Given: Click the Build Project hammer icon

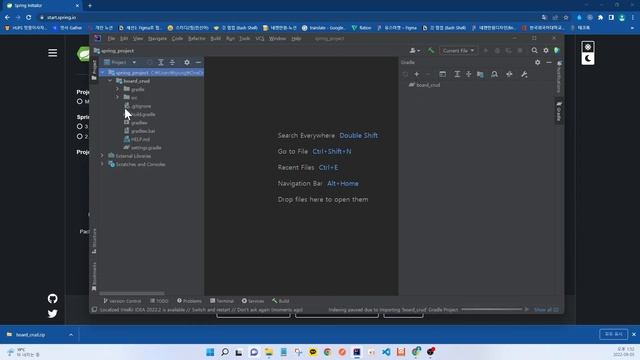Looking at the screenshot, I should (x=431, y=51).
